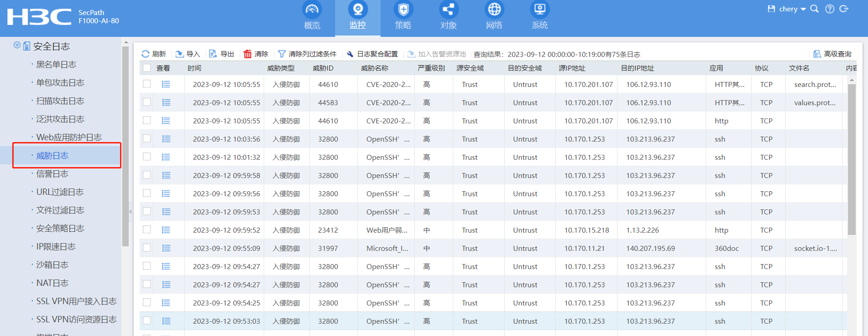The image size is (868, 336).
Task: Click the help question mark icon
Action: 830,9
